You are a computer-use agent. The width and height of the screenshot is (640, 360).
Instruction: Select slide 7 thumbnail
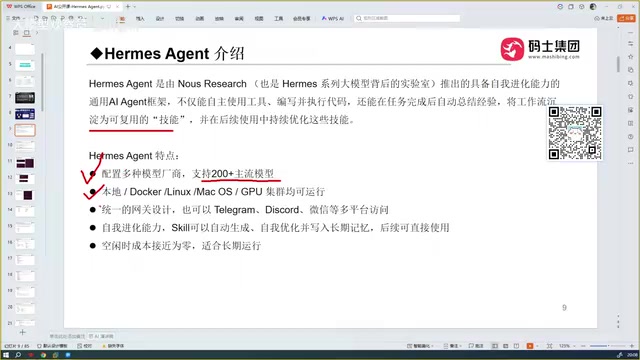[x=25, y=98]
